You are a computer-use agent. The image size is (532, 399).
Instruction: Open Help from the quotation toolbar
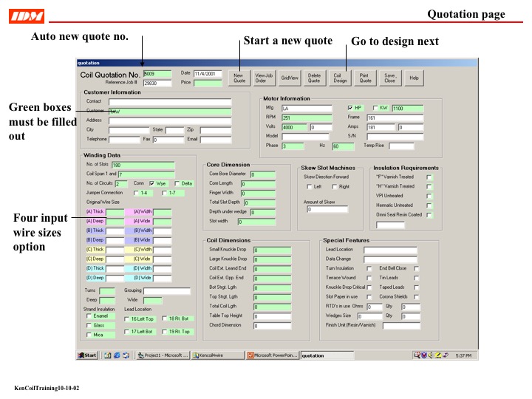click(414, 78)
